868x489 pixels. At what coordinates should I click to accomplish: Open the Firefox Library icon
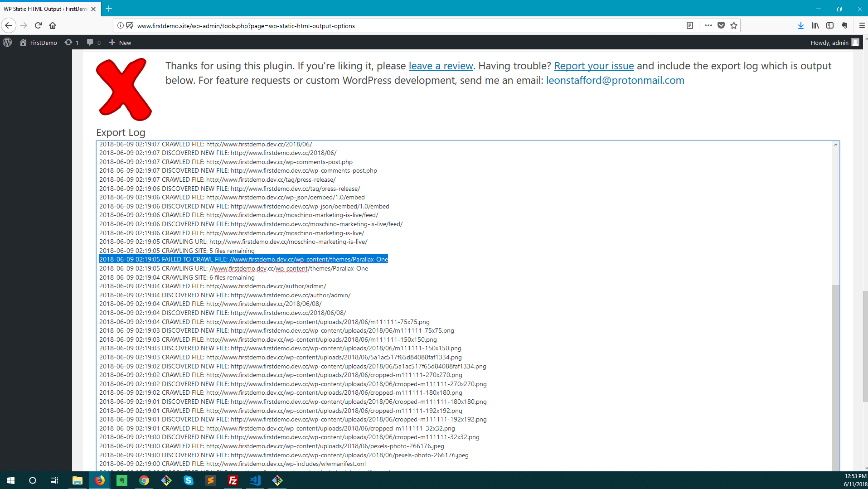click(x=815, y=25)
